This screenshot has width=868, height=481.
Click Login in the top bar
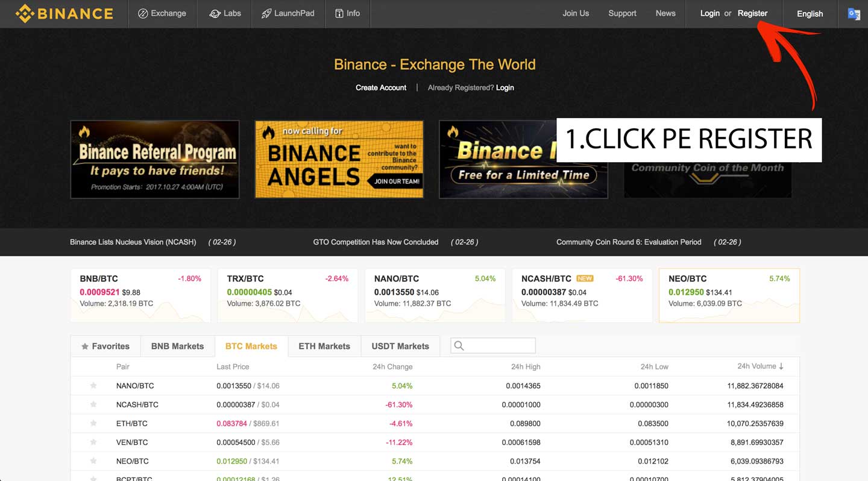(x=709, y=13)
